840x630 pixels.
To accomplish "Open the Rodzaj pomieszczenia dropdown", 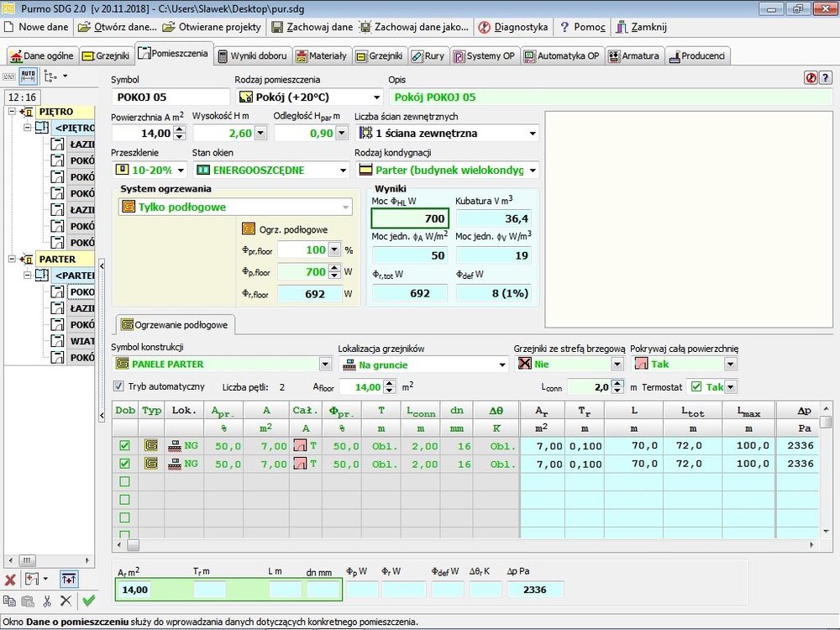I will pyautogui.click(x=375, y=97).
